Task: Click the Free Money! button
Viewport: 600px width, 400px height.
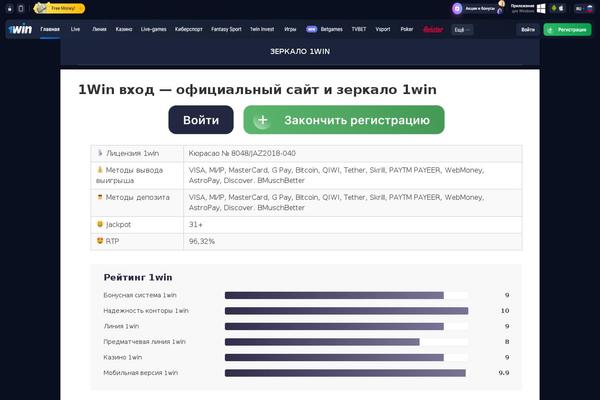Action: pos(59,8)
